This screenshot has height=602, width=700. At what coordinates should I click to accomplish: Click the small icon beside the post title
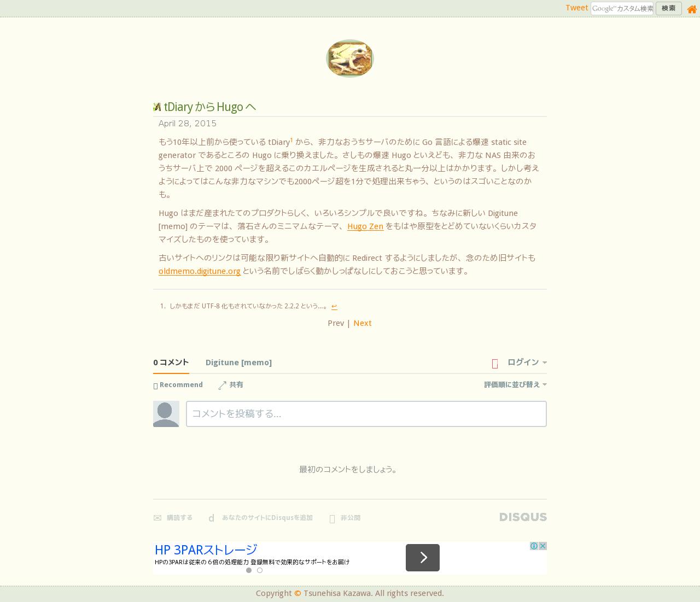[157, 107]
